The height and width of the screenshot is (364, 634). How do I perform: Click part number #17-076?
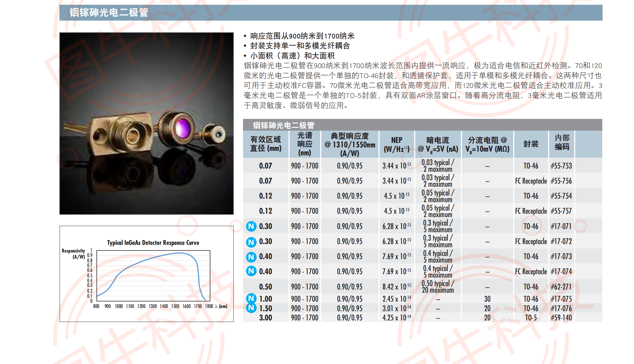pyautogui.click(x=561, y=309)
